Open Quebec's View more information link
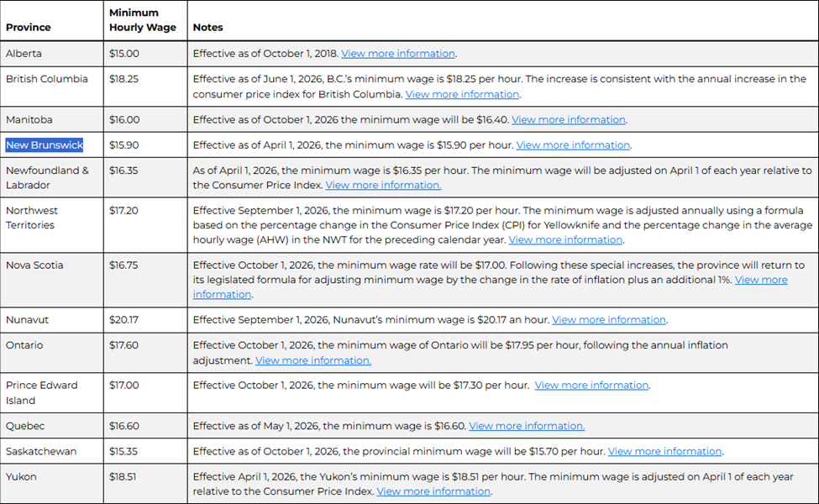 tap(527, 426)
